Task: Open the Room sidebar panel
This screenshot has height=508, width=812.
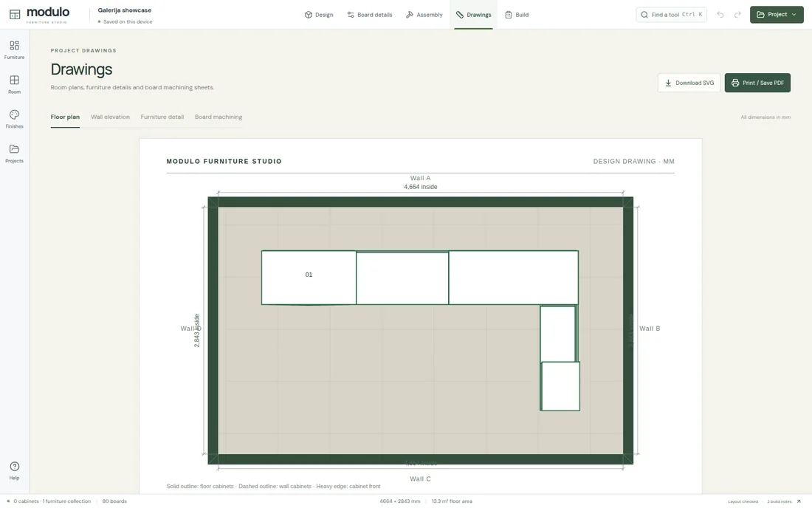Action: (15, 84)
